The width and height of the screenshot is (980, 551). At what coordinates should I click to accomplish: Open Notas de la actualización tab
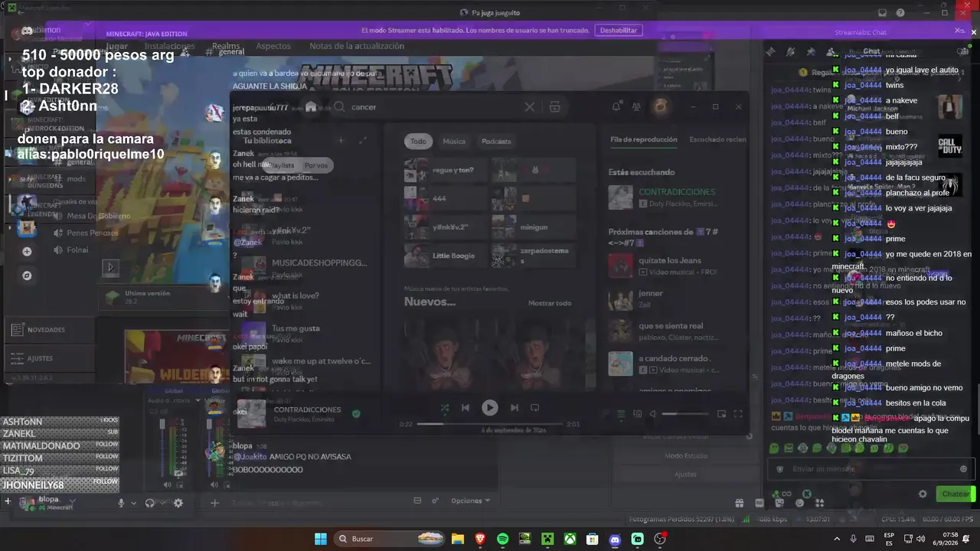click(357, 46)
